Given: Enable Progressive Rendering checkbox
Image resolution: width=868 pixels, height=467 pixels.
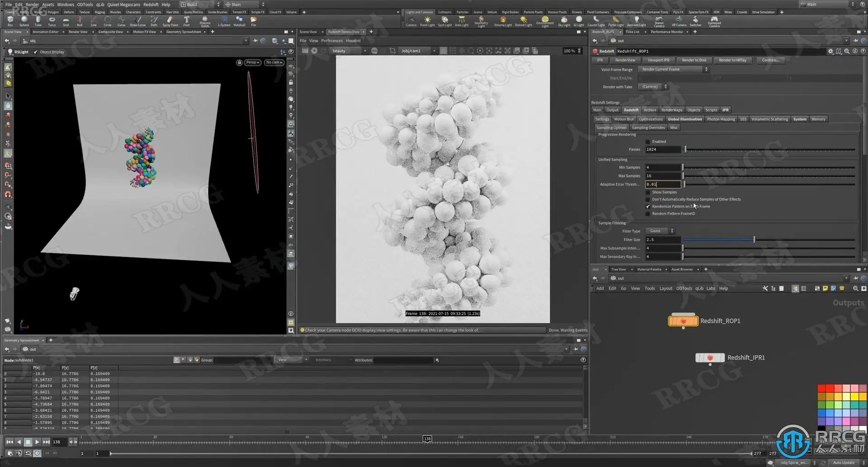Looking at the screenshot, I should click(x=648, y=142).
